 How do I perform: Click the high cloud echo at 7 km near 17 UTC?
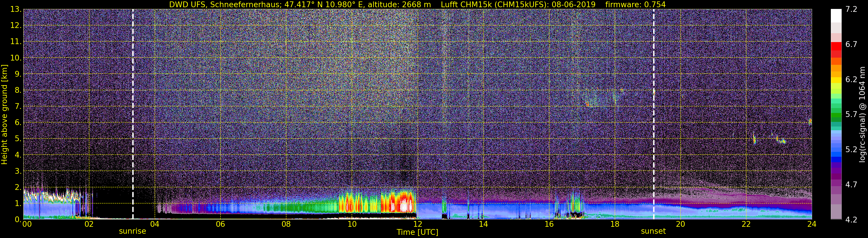coord(588,105)
